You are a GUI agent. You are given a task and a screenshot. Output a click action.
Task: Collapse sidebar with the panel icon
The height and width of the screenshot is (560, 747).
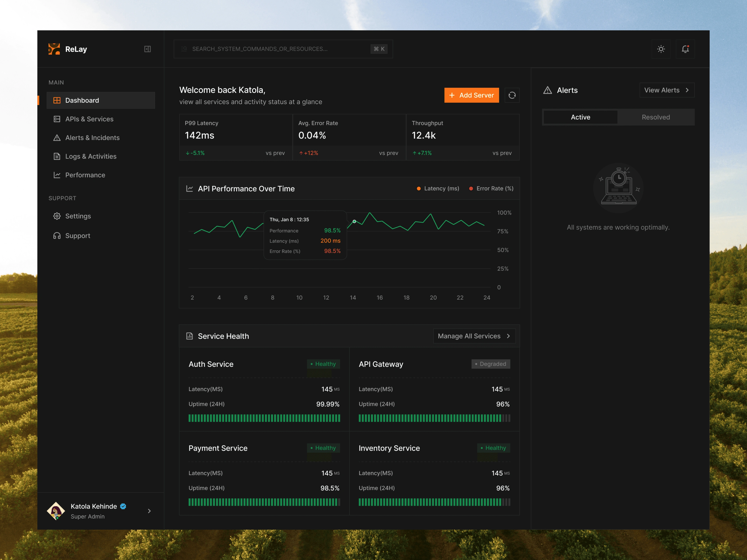pos(148,49)
